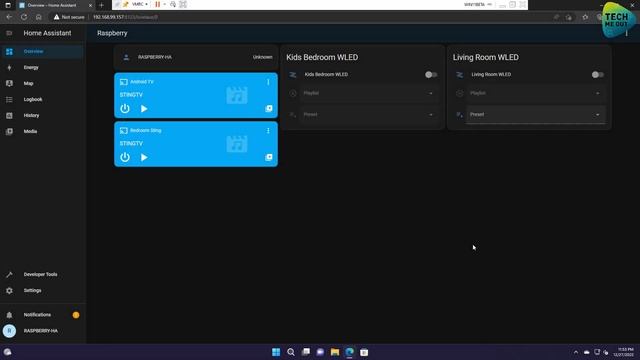The image size is (640, 360).
Task: Click the cast icon on Bedroom Sting card
Action: pyautogui.click(x=124, y=131)
